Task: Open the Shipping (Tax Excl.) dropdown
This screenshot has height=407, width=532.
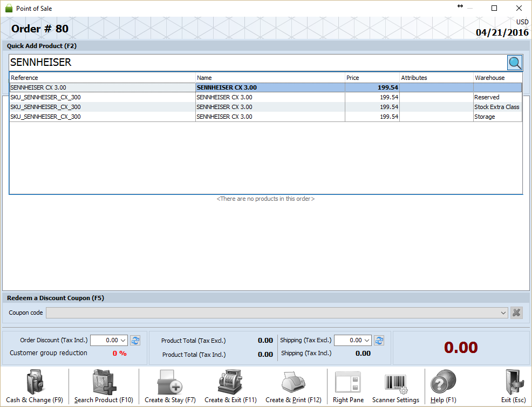Action: (x=367, y=340)
